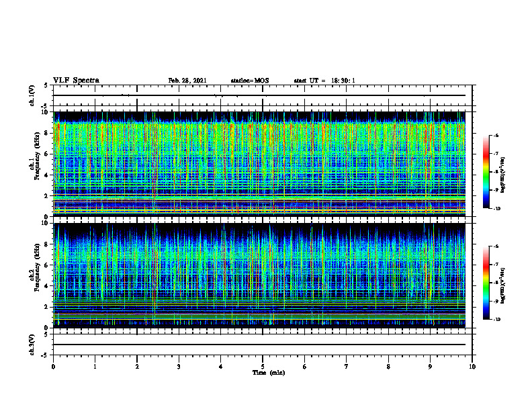The width and height of the screenshot is (532, 411).
Task: Click the "8" kHz tick of ch.1
Action: point(47,133)
